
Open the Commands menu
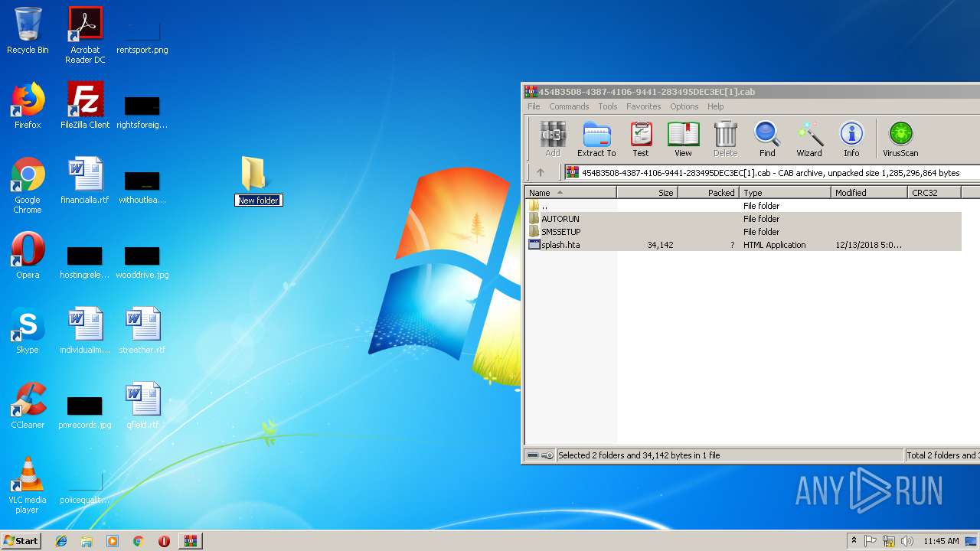tap(569, 106)
